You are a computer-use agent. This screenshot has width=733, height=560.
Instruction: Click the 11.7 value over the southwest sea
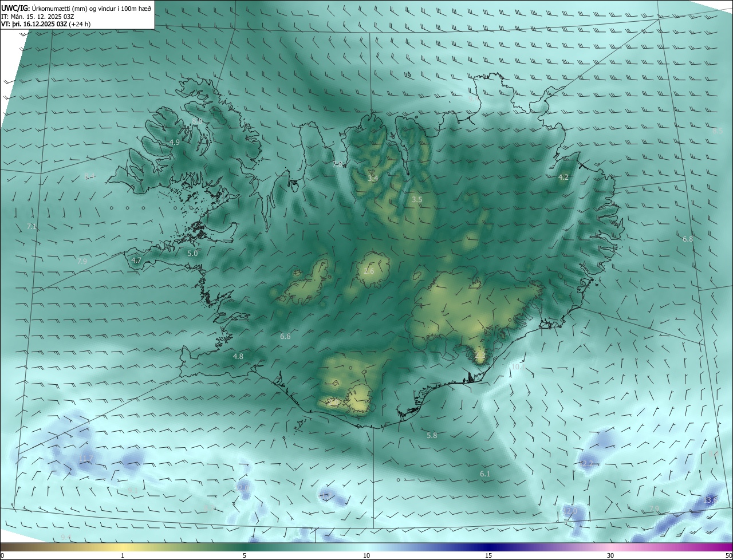pos(86,458)
